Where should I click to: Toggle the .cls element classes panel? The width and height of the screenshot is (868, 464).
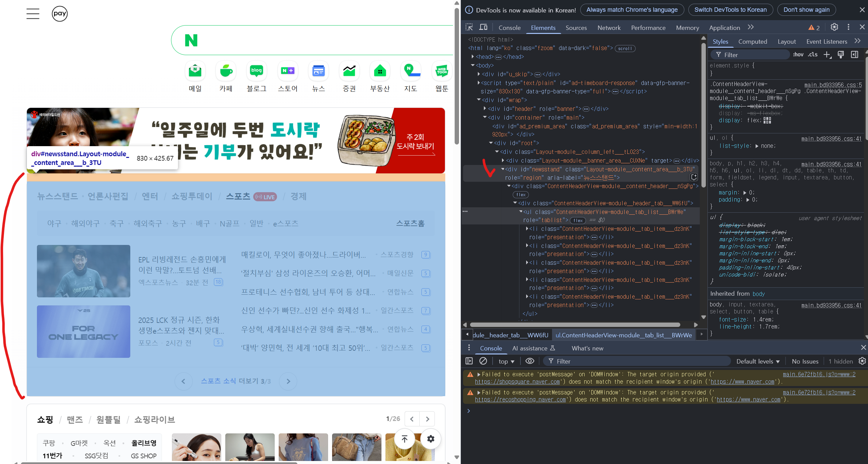(x=812, y=55)
